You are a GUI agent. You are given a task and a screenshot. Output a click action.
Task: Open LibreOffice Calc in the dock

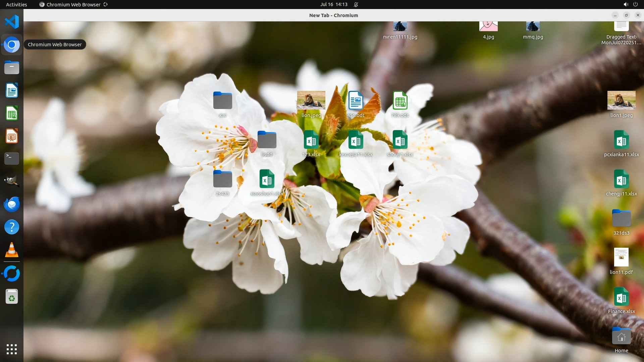click(x=12, y=113)
